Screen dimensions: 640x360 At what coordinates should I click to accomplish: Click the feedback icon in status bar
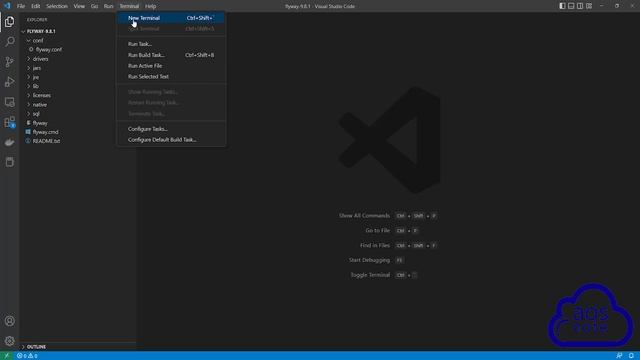(x=619, y=356)
